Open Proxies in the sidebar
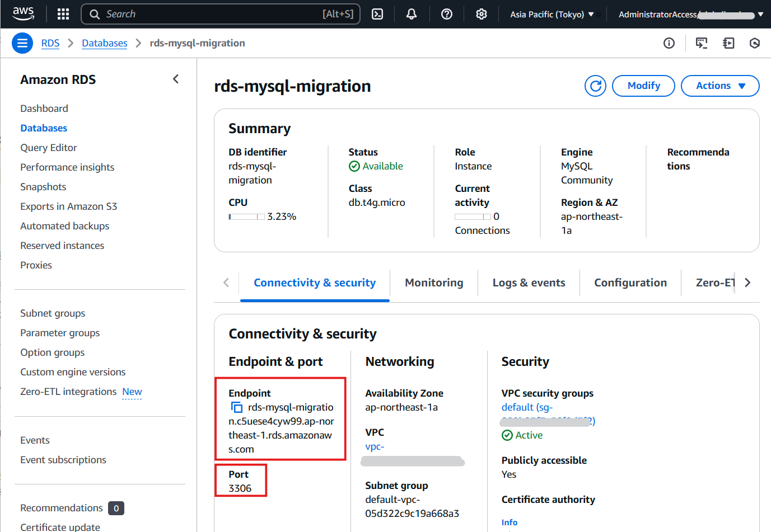This screenshot has height=532, width=771. 36,265
